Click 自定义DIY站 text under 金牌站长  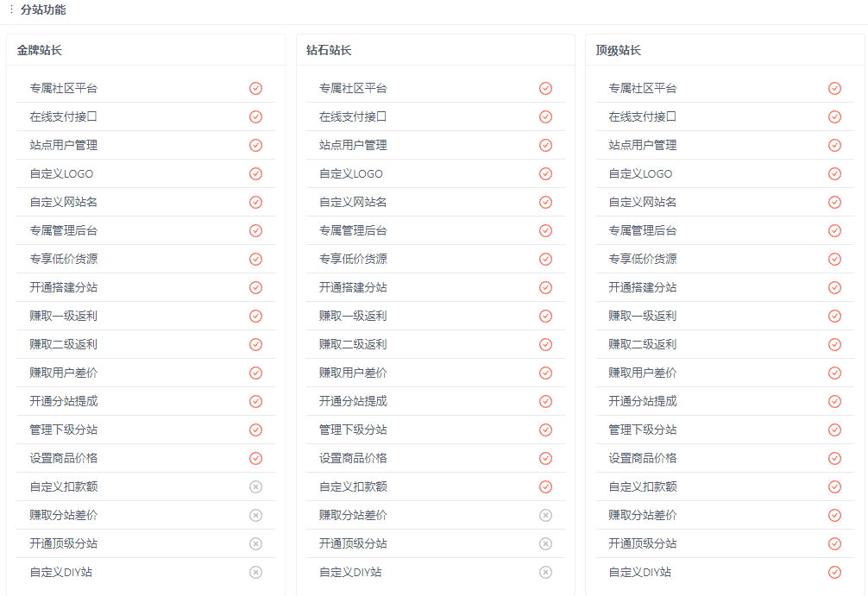[x=61, y=572]
